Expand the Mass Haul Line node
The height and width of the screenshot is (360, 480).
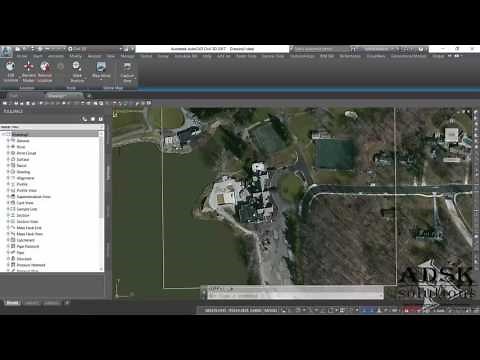[x=8, y=228]
